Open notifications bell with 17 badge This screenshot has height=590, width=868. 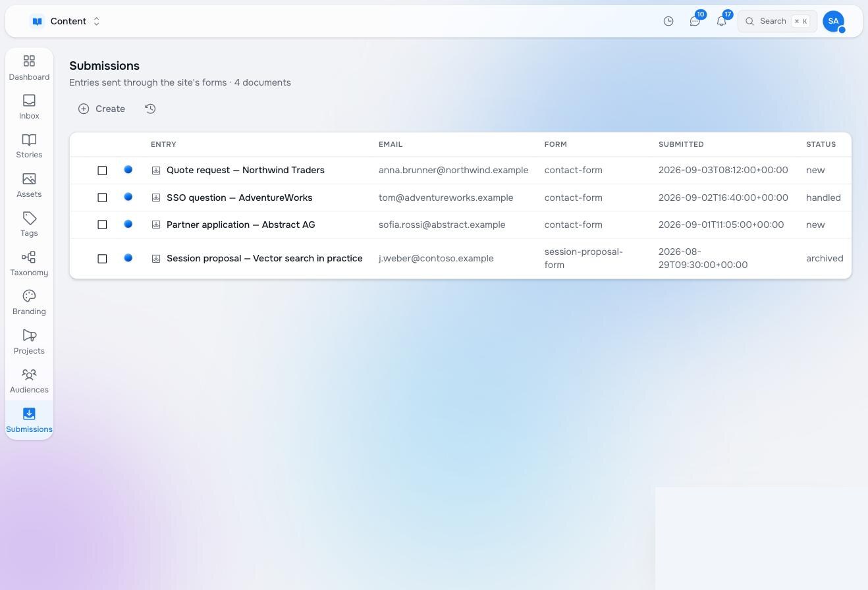(x=721, y=21)
